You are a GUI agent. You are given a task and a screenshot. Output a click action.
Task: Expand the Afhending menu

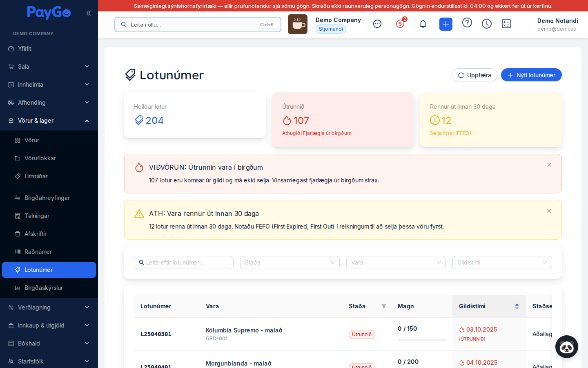pyautogui.click(x=49, y=103)
